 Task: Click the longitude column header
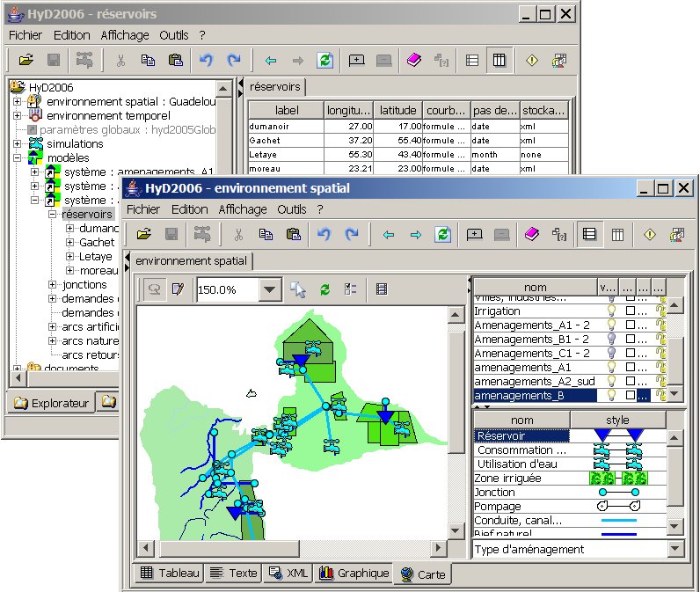click(350, 111)
